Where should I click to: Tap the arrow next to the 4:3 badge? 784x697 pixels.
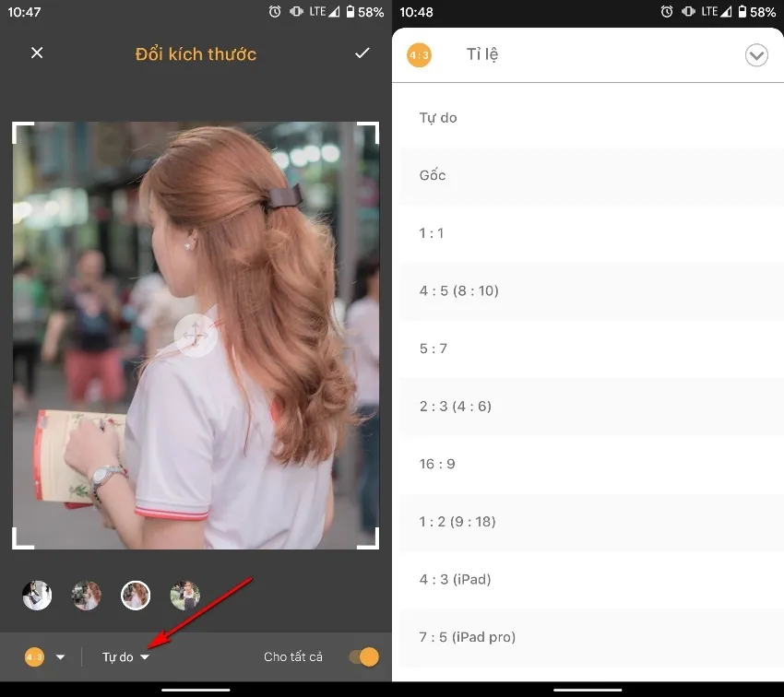[x=61, y=656]
